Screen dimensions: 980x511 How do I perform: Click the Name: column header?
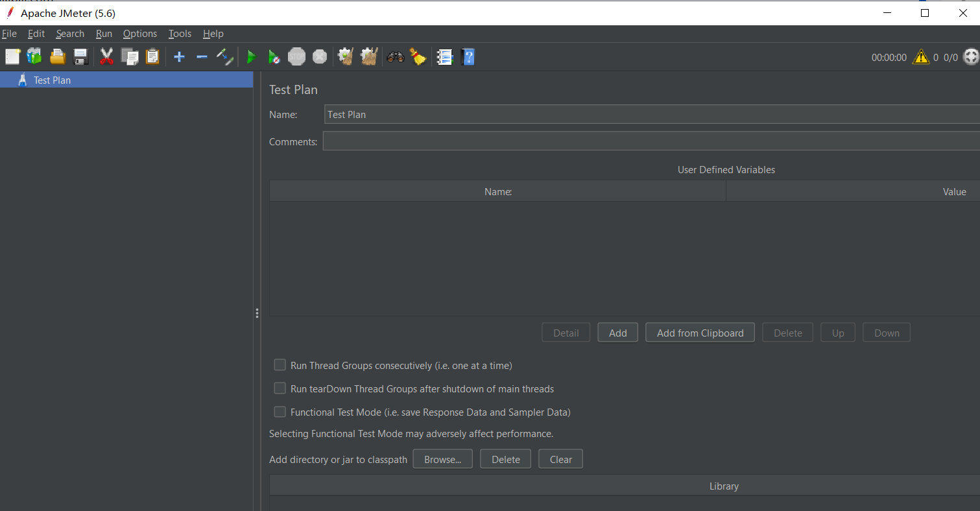[497, 191]
